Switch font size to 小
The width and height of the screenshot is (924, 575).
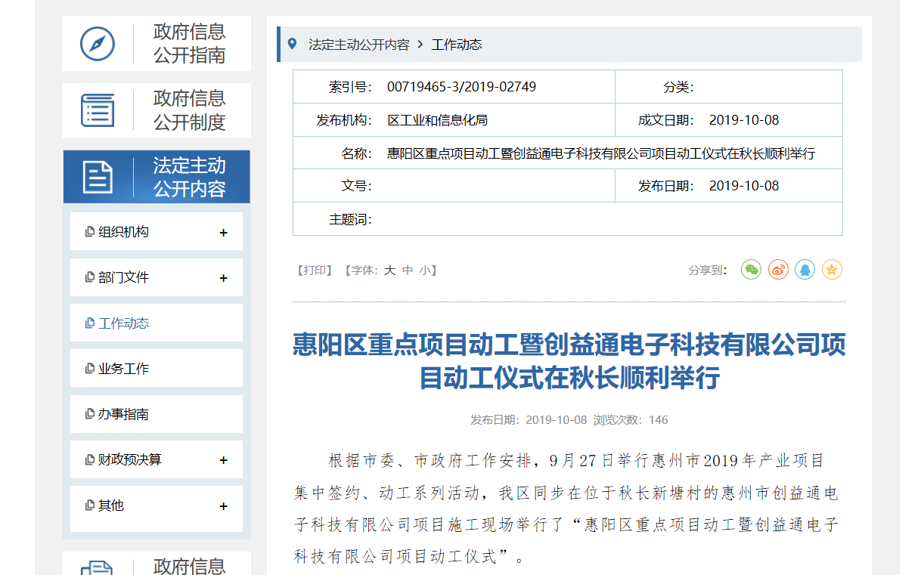(423, 270)
